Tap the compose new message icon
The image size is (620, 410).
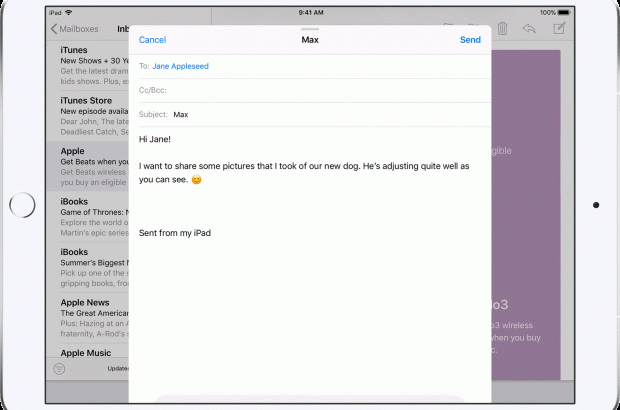[x=559, y=29]
